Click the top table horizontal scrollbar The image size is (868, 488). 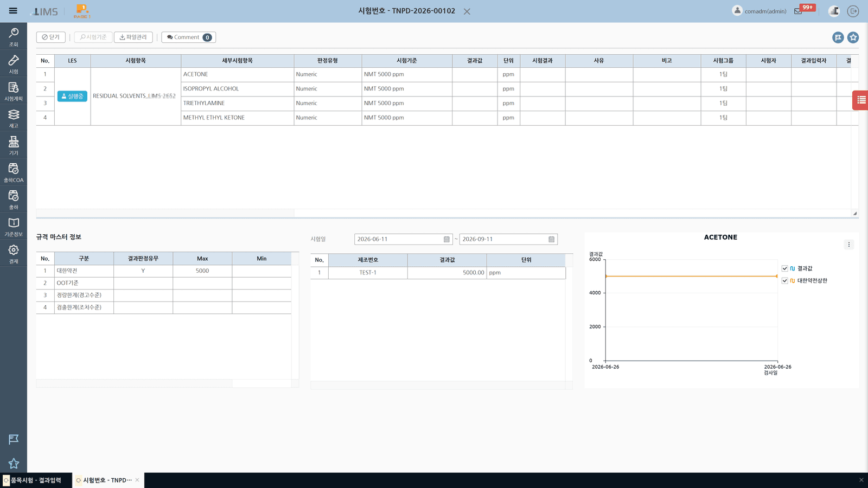[x=165, y=213]
